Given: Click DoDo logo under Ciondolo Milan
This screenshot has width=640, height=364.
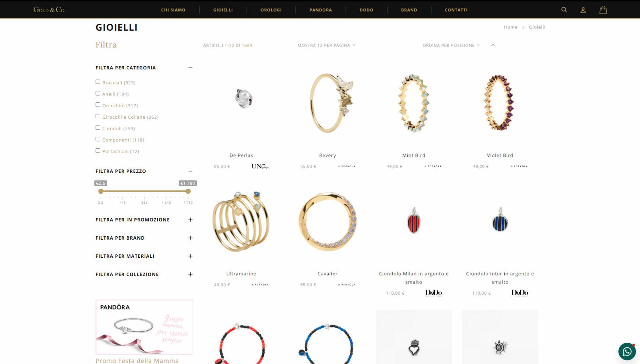Looking at the screenshot, I should [433, 293].
